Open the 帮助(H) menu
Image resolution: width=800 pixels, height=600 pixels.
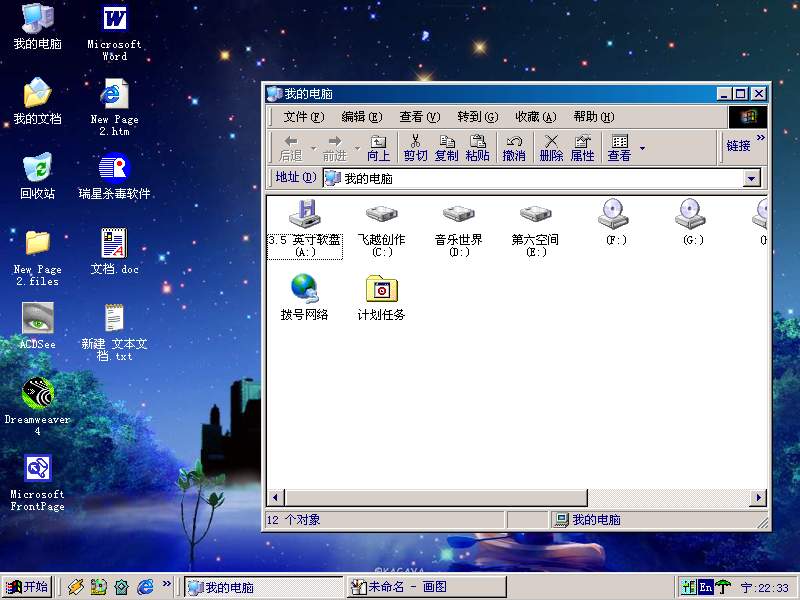[594, 117]
